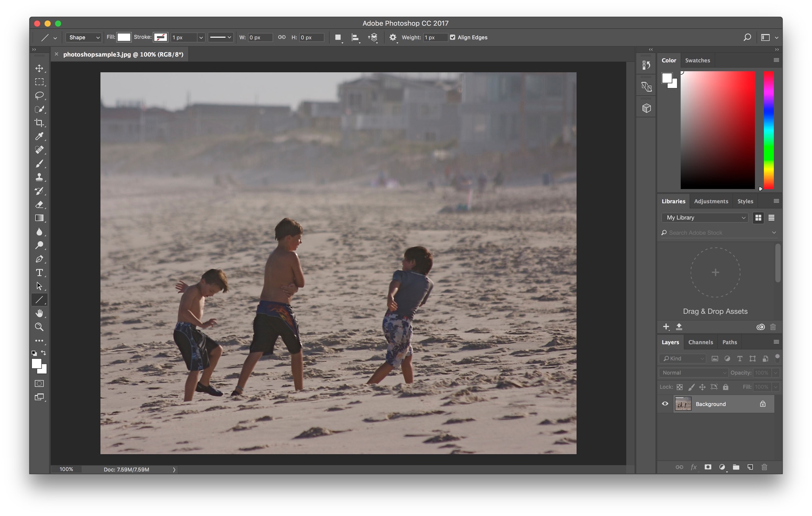Select the Hand tool
Viewport: 812px width, 516px height.
tap(39, 313)
